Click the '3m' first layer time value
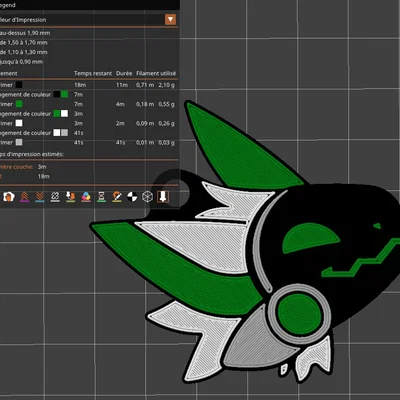Screen dimensions: 400x400 pyautogui.click(x=42, y=167)
